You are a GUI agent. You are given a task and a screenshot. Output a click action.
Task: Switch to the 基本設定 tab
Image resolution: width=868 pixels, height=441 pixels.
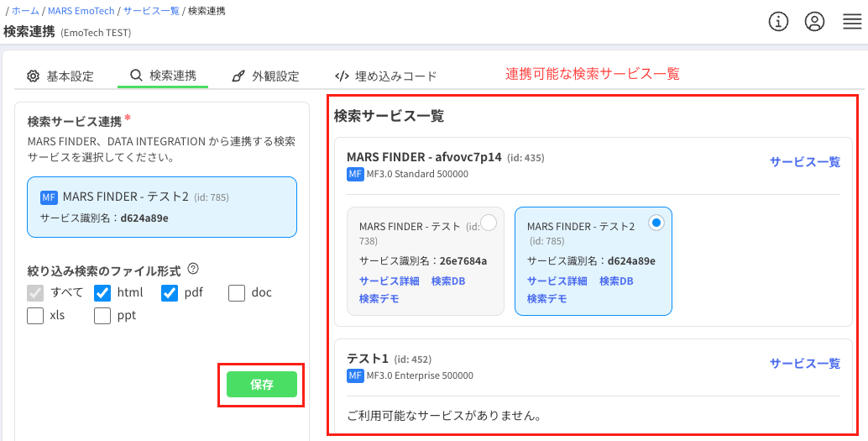point(61,76)
